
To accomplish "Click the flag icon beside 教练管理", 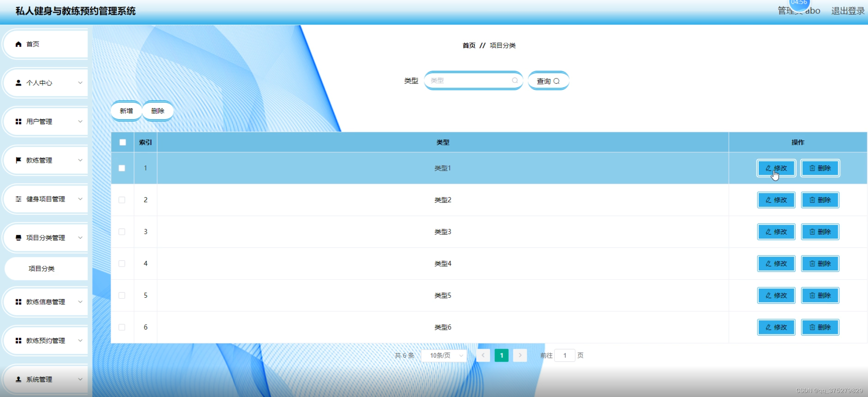I will pyautogui.click(x=18, y=160).
